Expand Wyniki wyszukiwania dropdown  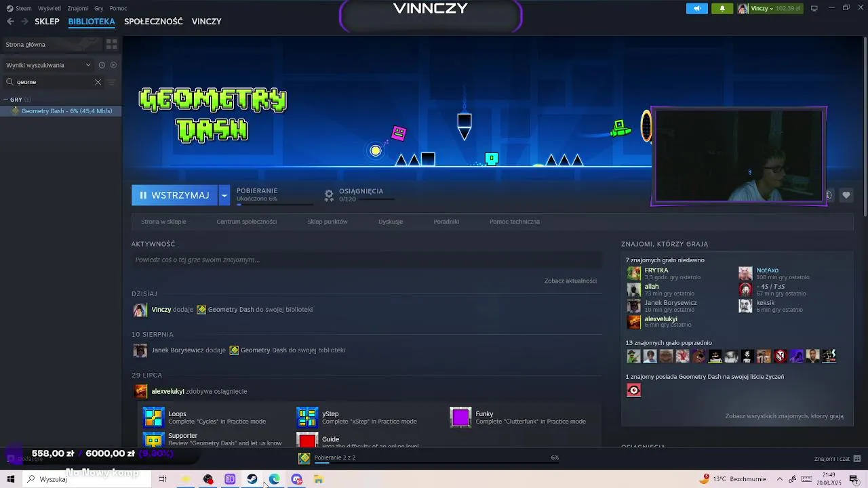tap(88, 65)
